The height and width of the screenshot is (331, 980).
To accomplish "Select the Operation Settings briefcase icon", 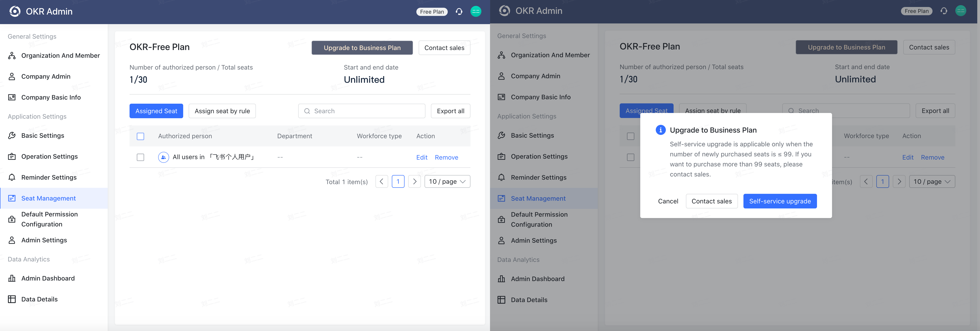I will pos(11,156).
